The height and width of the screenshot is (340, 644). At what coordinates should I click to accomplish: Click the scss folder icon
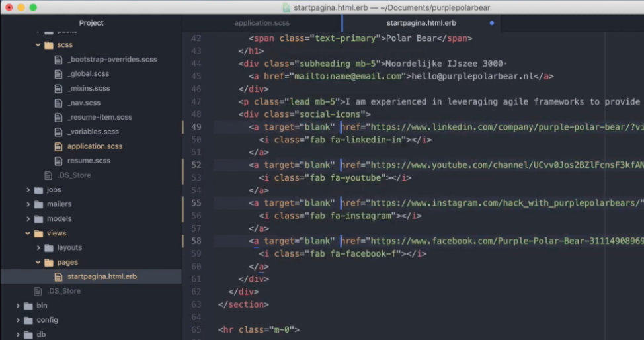(x=49, y=45)
